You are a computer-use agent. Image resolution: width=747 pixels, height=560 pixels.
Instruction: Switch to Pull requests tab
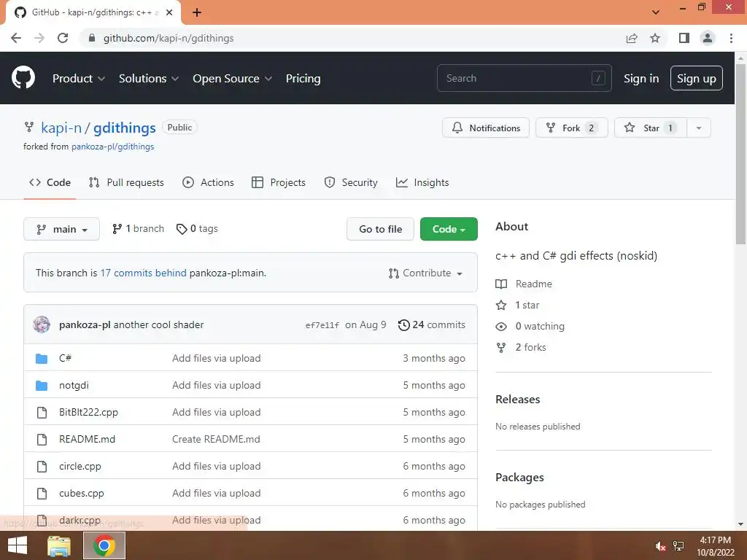click(x=126, y=182)
